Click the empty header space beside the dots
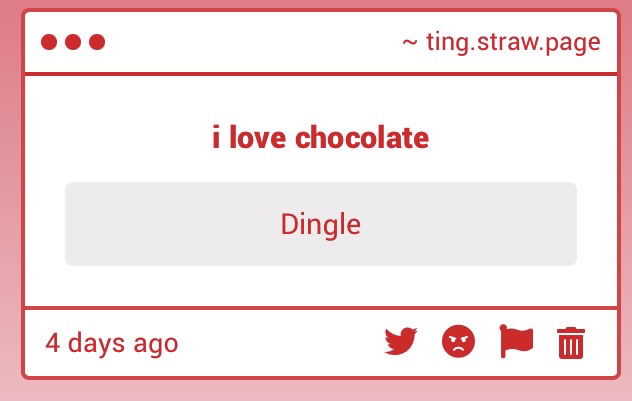632x401 pixels. pyautogui.click(x=250, y=42)
